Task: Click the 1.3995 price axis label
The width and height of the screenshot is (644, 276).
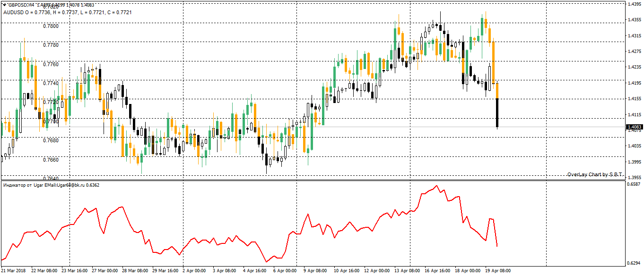Action: [x=634, y=162]
